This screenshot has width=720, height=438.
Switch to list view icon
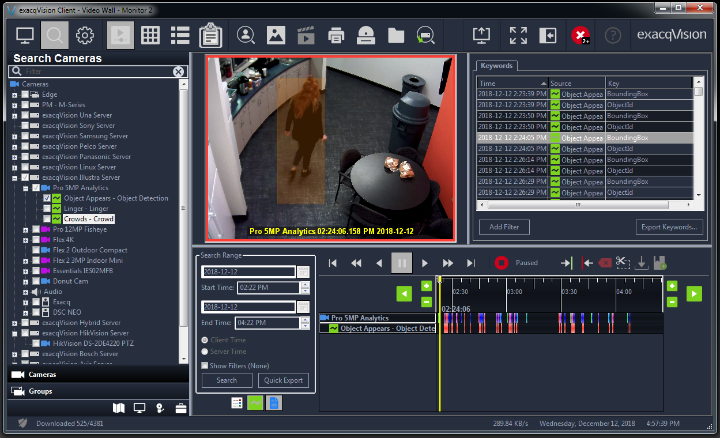click(180, 35)
